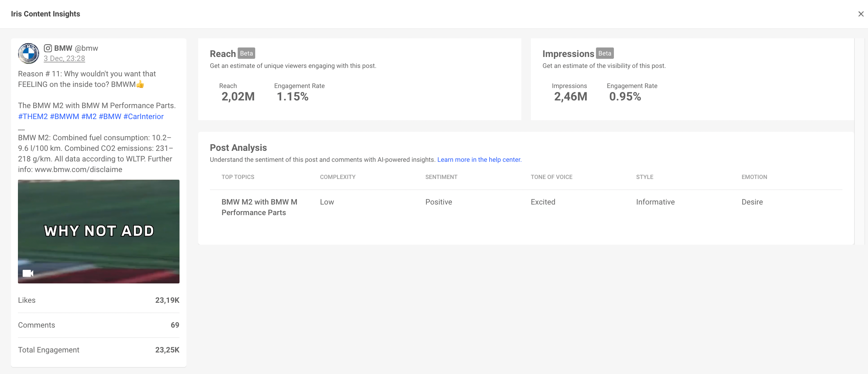Click the @bmw account handle
Viewport: 868px width, 374px height.
87,48
